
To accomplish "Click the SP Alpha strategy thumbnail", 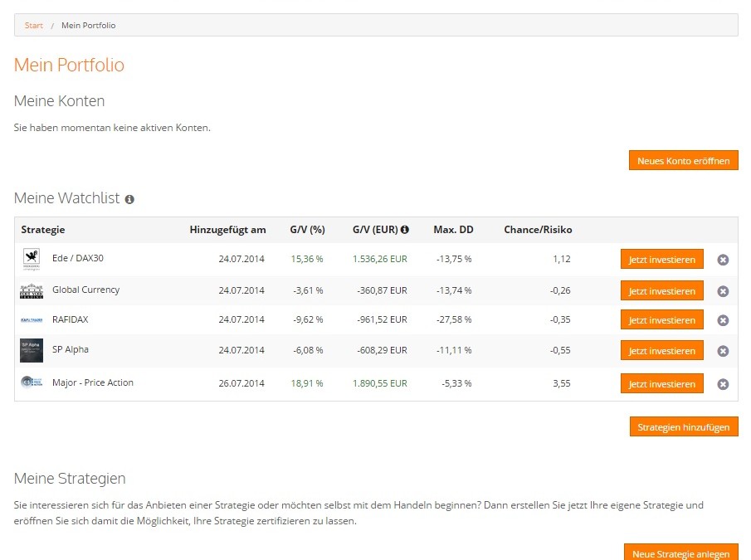I will (31, 350).
